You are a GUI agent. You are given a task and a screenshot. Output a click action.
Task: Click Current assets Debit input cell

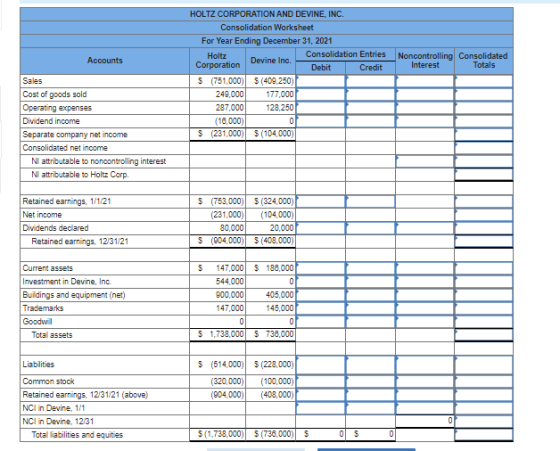click(x=321, y=268)
